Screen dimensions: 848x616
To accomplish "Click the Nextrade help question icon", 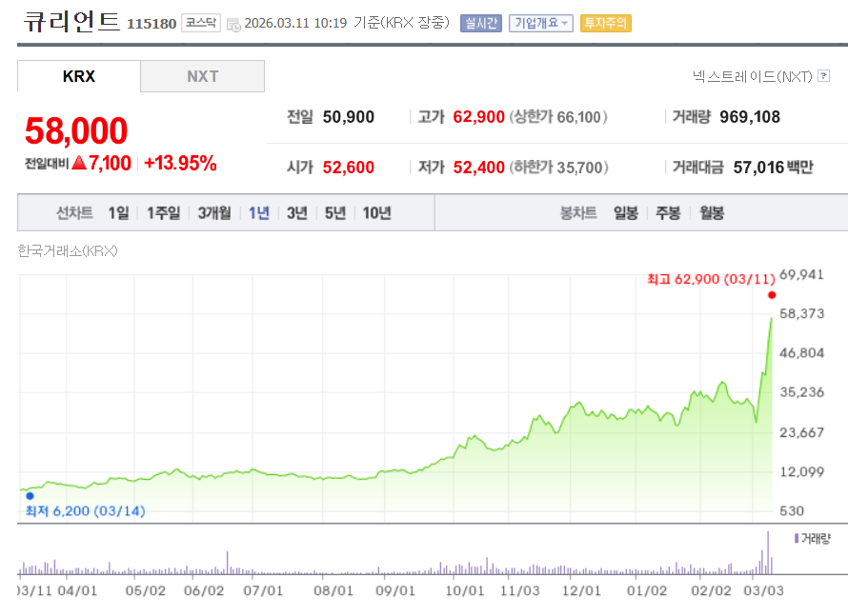I will pos(823,76).
